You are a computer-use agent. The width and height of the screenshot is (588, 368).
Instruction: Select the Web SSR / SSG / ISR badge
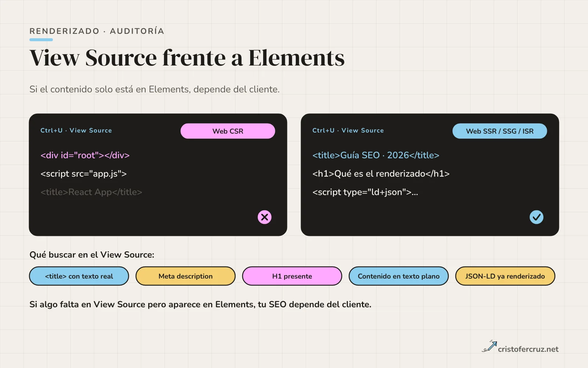click(500, 131)
